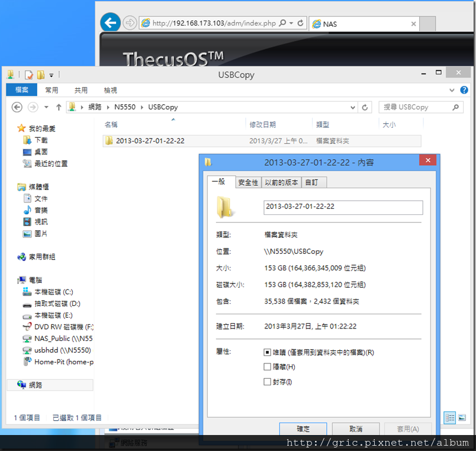This screenshot has height=451, width=476.
Task: Open the 共用 ribbon tab
Action: pos(81,90)
